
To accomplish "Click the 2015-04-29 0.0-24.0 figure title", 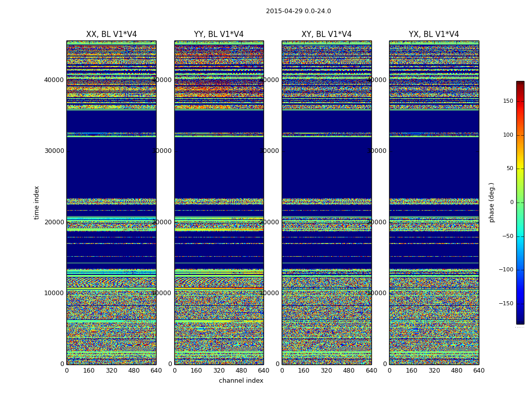I will 298,11.
